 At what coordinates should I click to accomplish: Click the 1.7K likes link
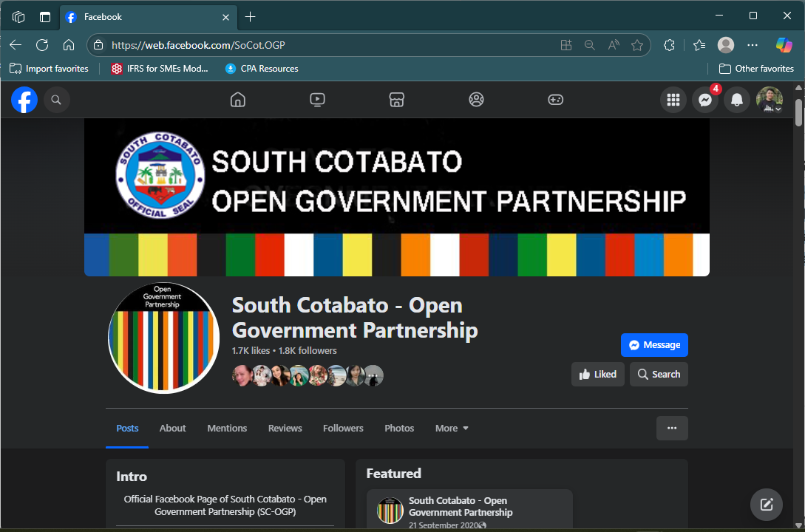click(x=251, y=351)
